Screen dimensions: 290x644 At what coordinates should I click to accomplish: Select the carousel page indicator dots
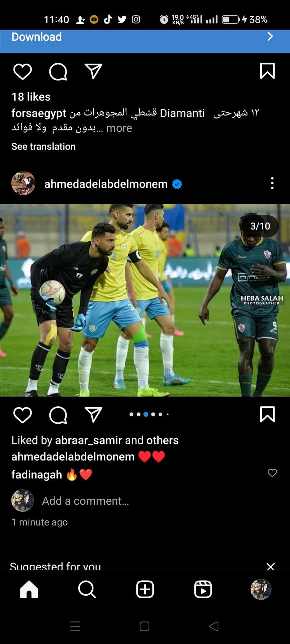pyautogui.click(x=149, y=414)
